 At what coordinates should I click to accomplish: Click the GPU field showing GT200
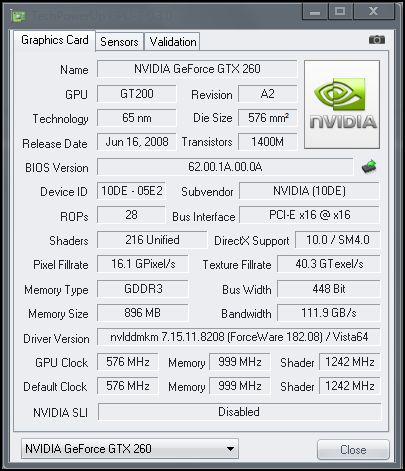(x=137, y=94)
